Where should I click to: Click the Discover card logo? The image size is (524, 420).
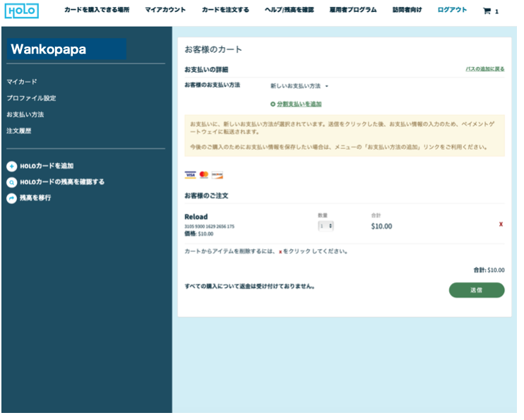[218, 175]
